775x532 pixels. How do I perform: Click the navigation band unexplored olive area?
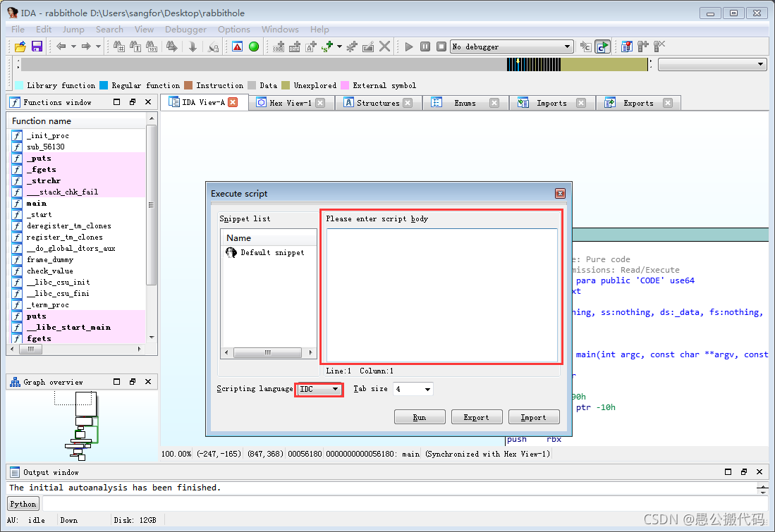click(604, 65)
